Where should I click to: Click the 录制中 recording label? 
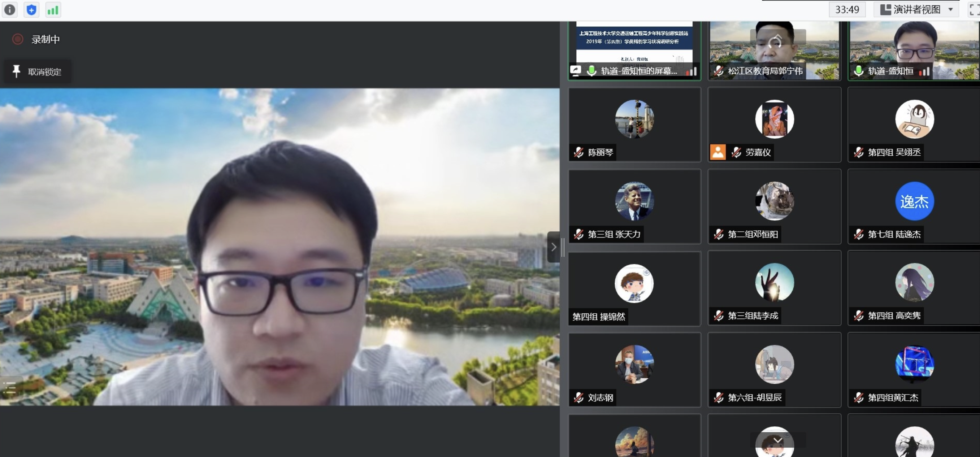pyautogui.click(x=45, y=39)
